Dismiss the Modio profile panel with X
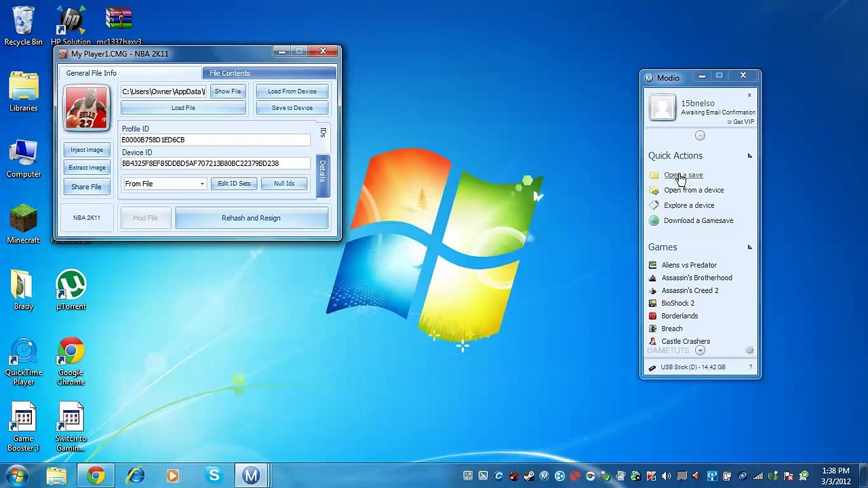This screenshot has height=488, width=868. click(749, 96)
